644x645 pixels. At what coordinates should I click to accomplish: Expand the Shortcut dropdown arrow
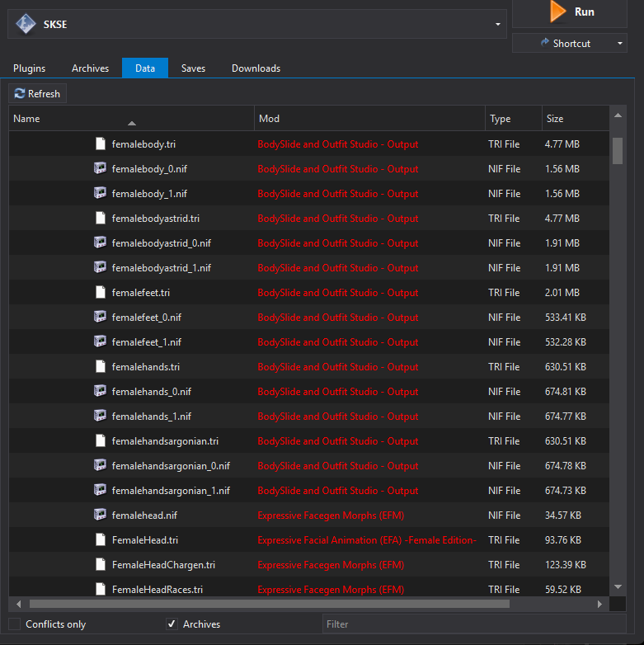[620, 43]
